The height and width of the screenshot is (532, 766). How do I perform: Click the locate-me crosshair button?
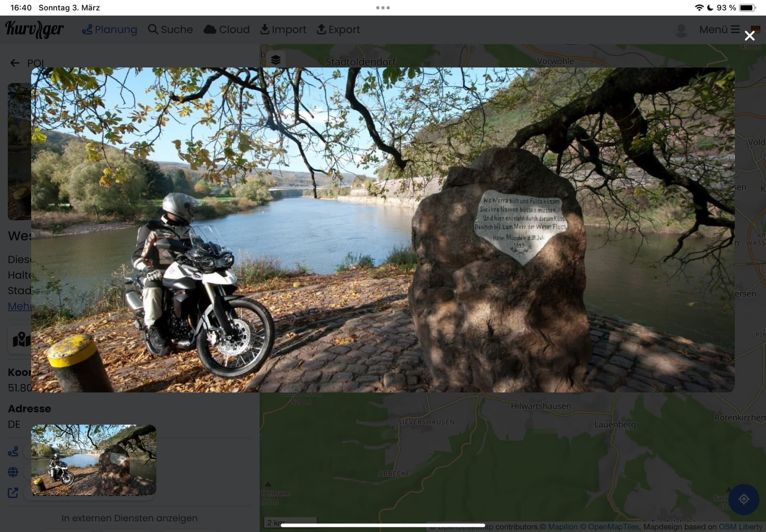744,499
